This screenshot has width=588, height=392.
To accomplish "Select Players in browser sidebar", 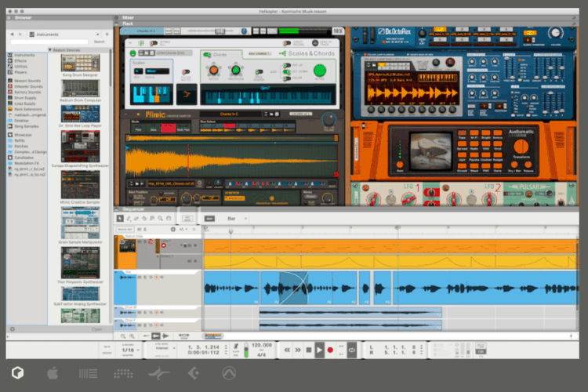I will [20, 72].
